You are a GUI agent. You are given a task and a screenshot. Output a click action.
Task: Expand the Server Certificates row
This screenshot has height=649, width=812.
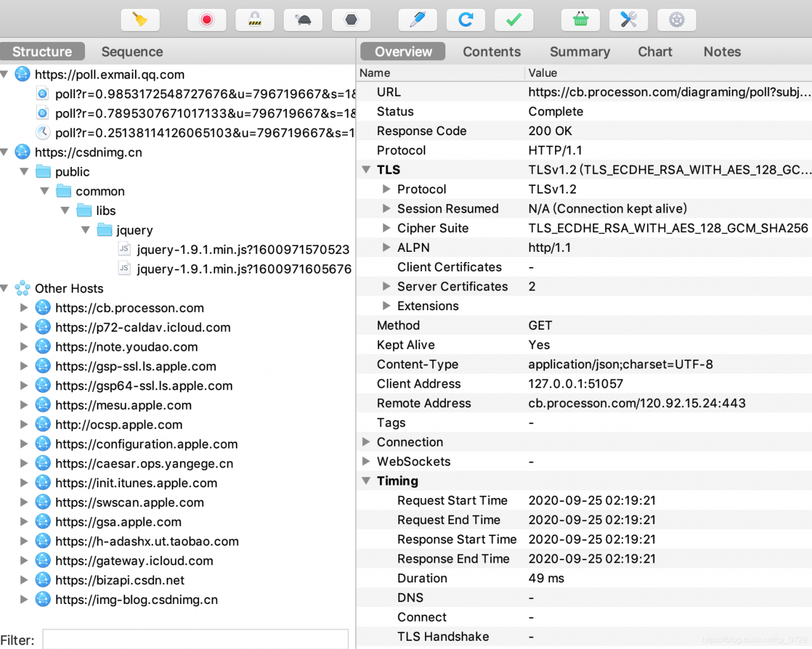click(386, 286)
